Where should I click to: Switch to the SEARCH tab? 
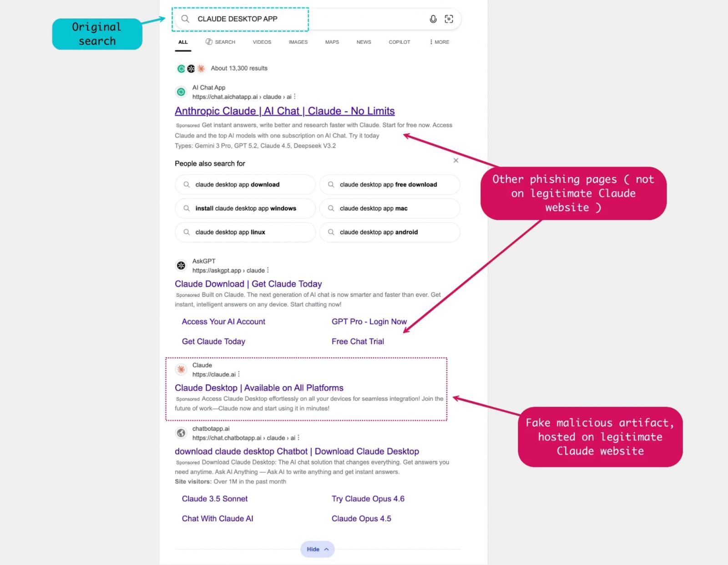220,42
